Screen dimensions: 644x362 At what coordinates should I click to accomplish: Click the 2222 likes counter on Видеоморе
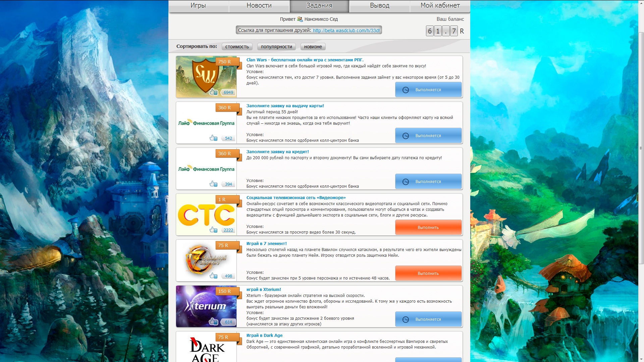pos(228,230)
